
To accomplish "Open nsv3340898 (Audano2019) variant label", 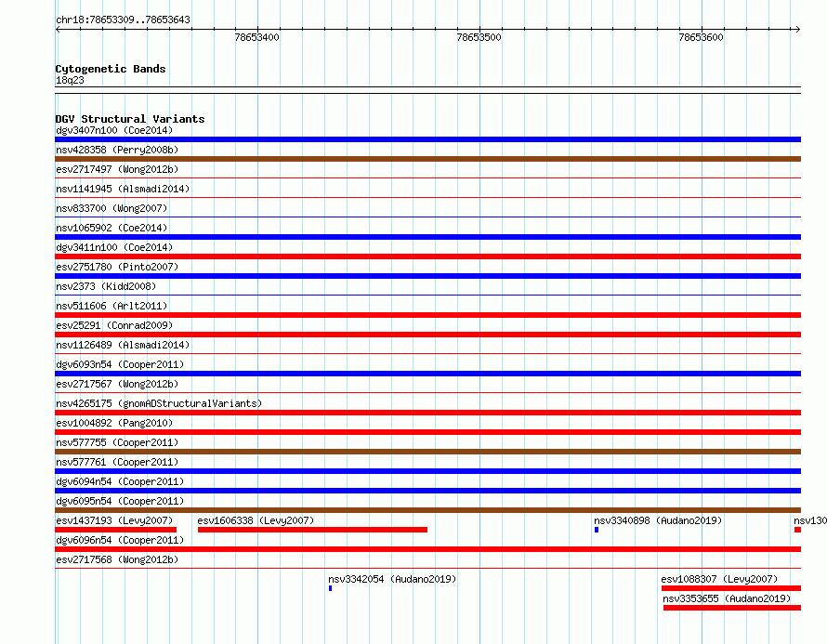I will point(658,520).
